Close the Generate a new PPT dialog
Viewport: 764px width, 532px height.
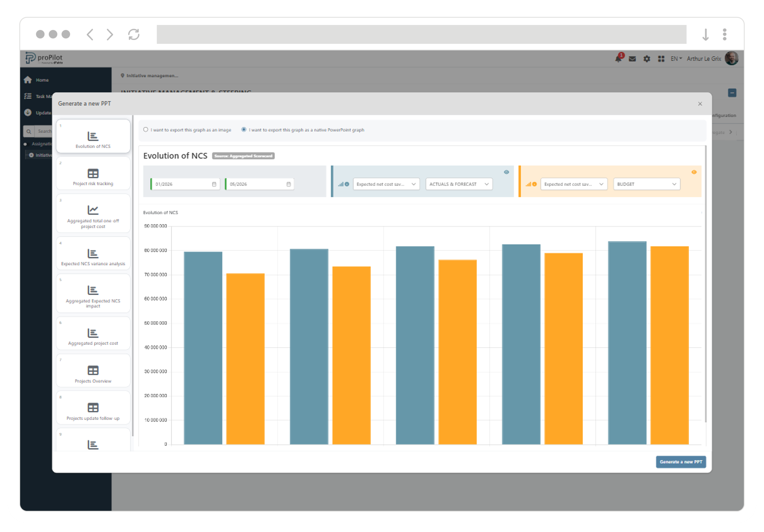pyautogui.click(x=700, y=104)
